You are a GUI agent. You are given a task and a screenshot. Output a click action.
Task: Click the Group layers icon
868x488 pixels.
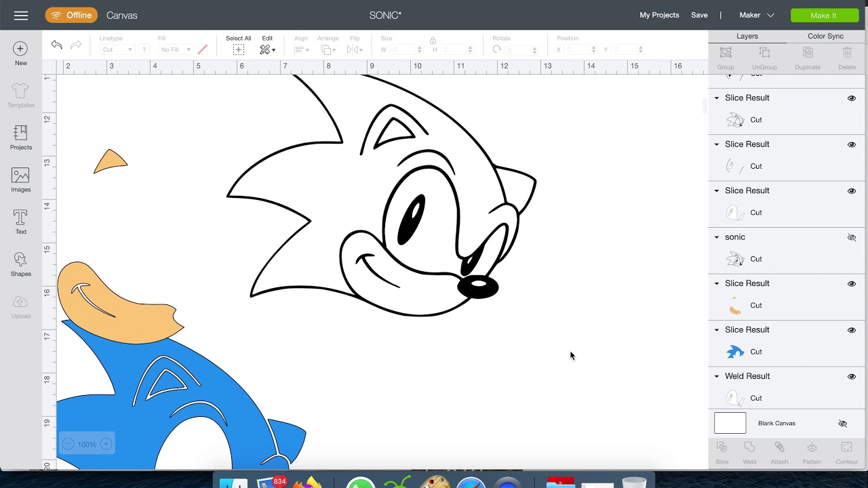click(x=726, y=53)
